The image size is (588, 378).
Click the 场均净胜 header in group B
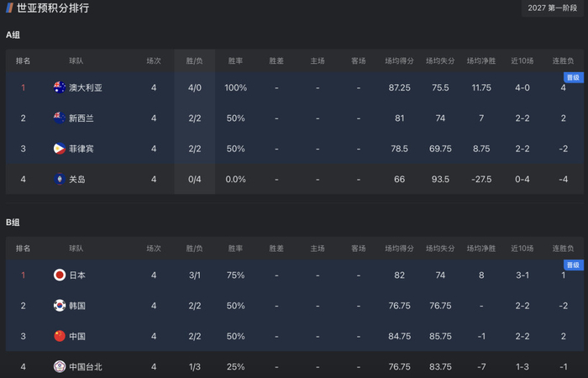481,249
